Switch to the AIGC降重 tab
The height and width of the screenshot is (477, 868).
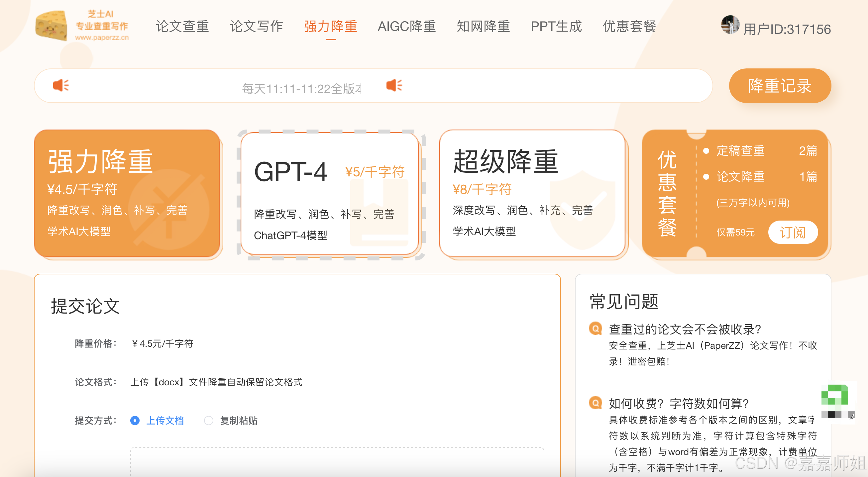coord(406,27)
